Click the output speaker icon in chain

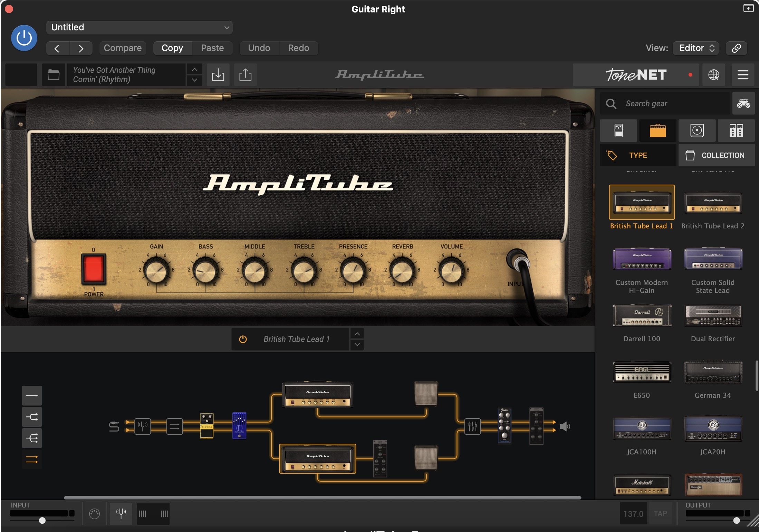pos(565,426)
